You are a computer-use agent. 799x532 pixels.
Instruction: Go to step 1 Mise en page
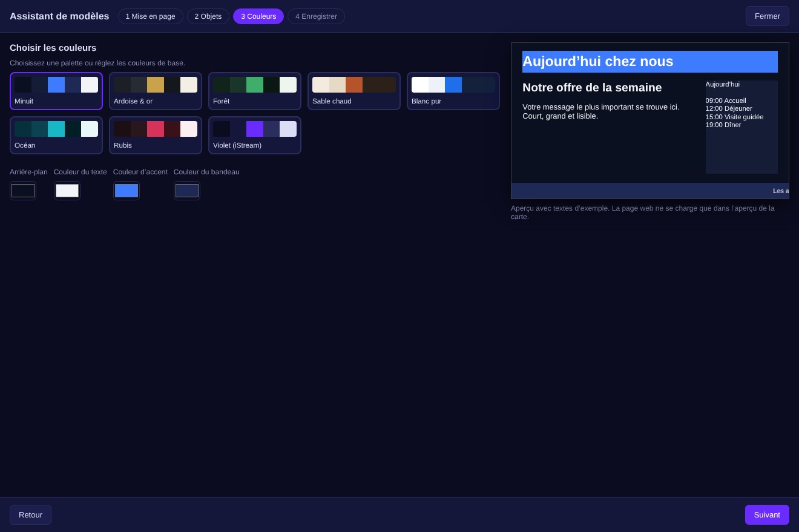click(x=150, y=16)
